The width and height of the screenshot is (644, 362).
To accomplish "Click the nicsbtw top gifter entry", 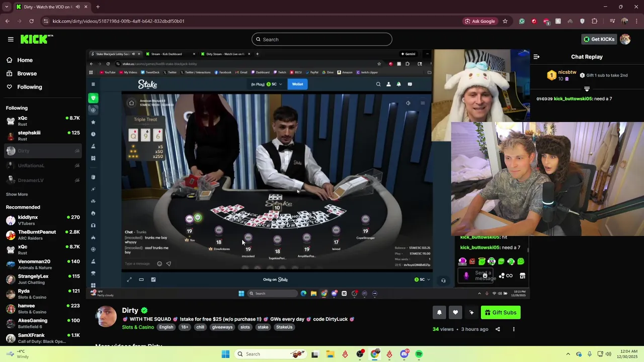I will [x=561, y=75].
